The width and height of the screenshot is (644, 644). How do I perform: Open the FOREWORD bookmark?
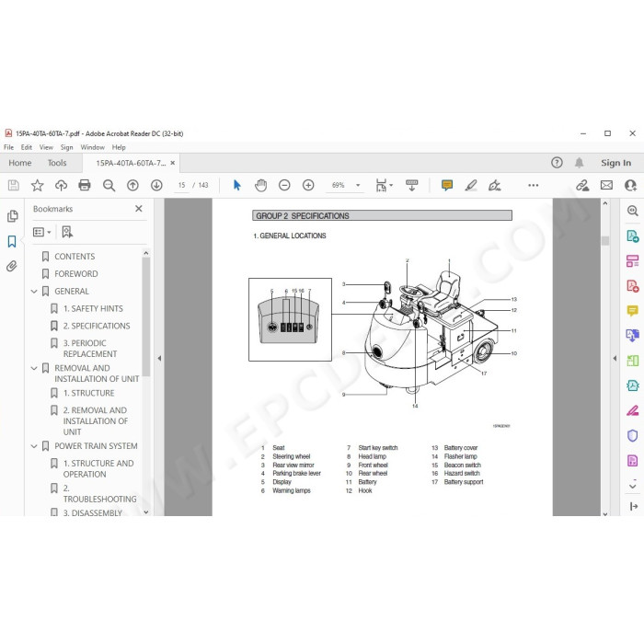pyautogui.click(x=76, y=273)
